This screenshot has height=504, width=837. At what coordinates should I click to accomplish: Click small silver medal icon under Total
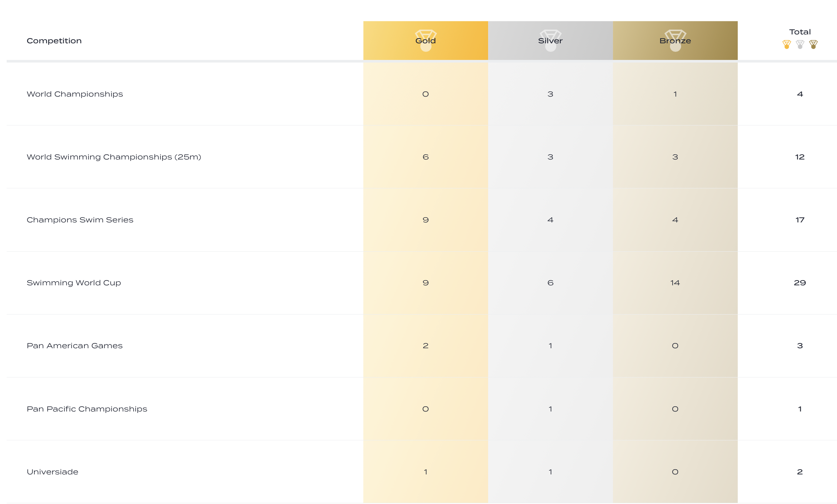click(x=800, y=44)
